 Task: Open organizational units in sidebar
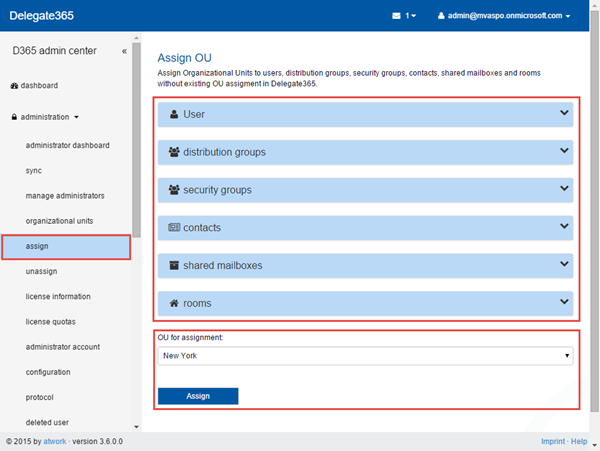click(64, 220)
